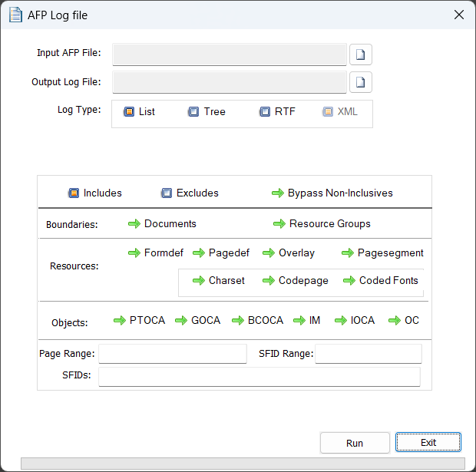Image resolution: width=476 pixels, height=472 pixels.
Task: Toggle the Resource Groups arrow option
Action: click(x=279, y=224)
